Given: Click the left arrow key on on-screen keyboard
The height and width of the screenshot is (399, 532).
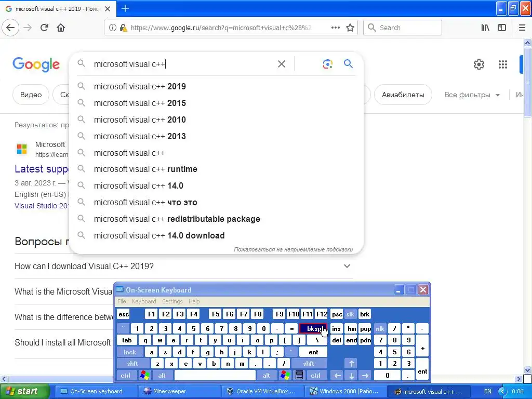Looking at the screenshot, I should (x=337, y=375).
